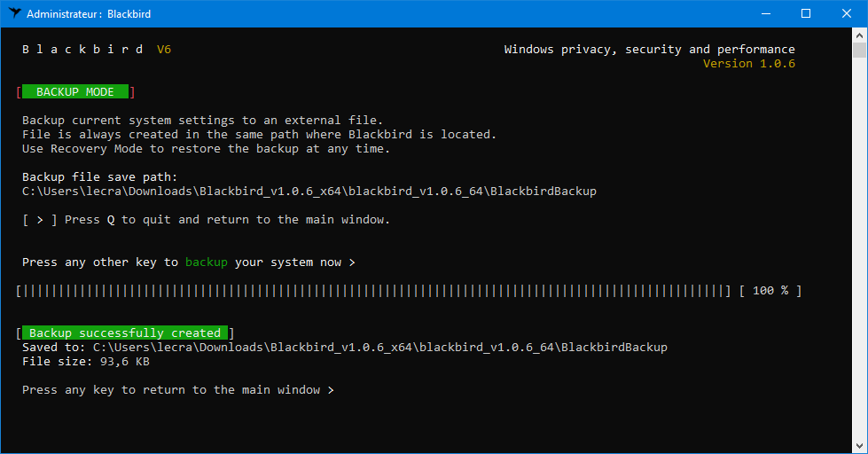Click the Backup file save path text
The image size is (868, 454).
tap(309, 192)
